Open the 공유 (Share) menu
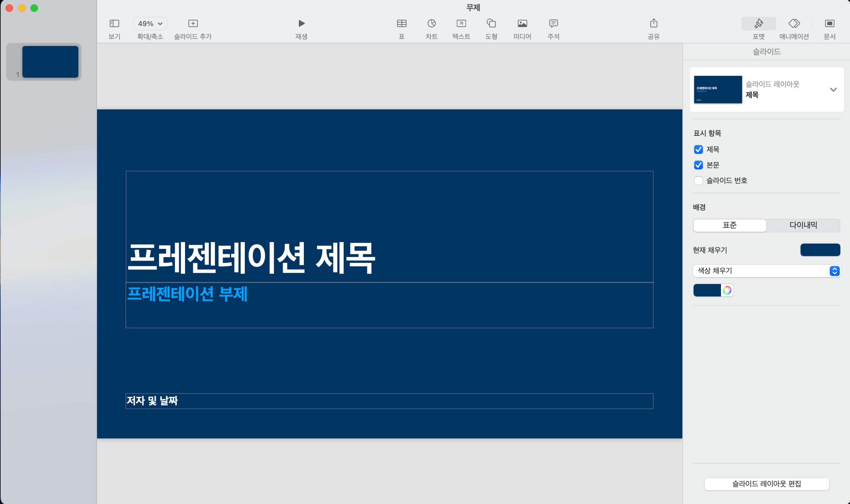 pos(653,23)
